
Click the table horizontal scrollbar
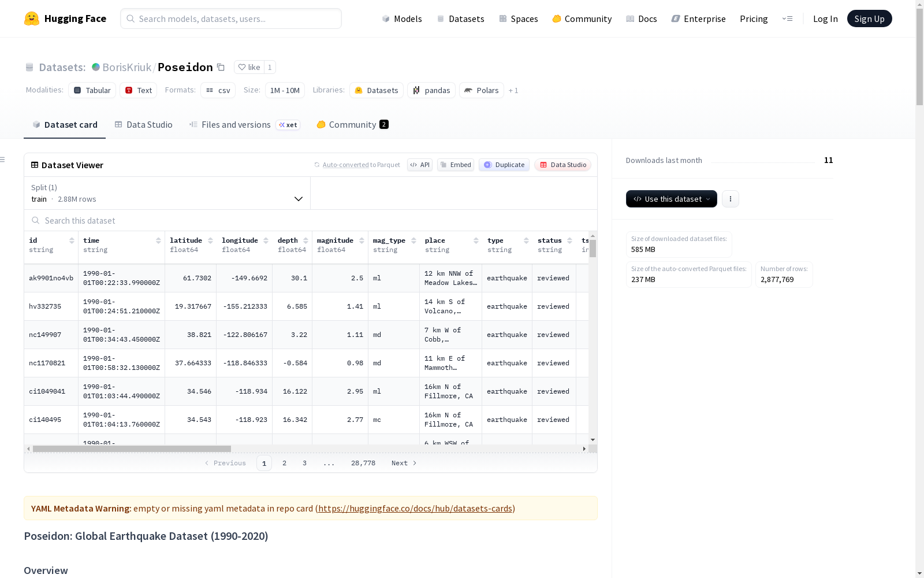point(132,449)
